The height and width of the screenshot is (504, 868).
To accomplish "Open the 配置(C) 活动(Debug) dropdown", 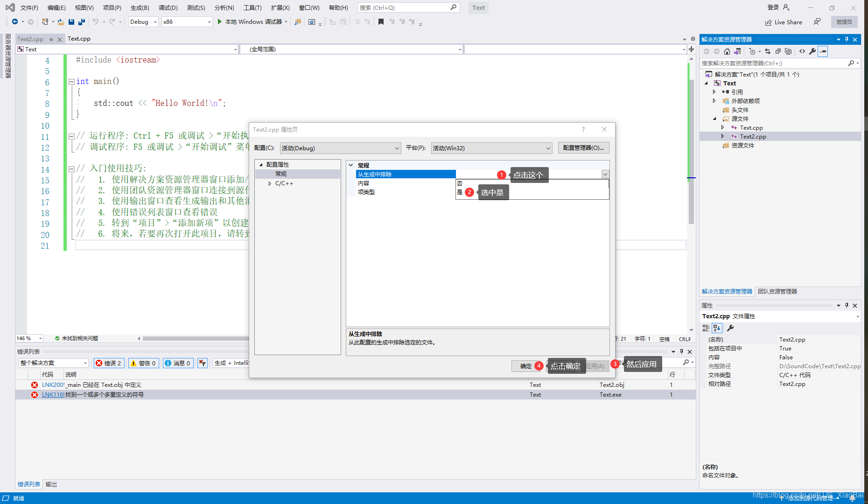I will click(x=340, y=148).
